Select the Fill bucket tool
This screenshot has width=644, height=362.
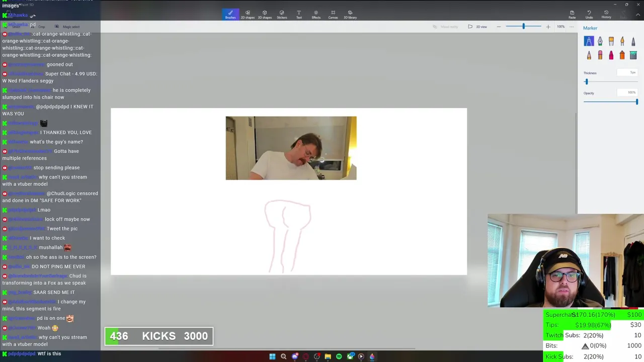point(633,55)
